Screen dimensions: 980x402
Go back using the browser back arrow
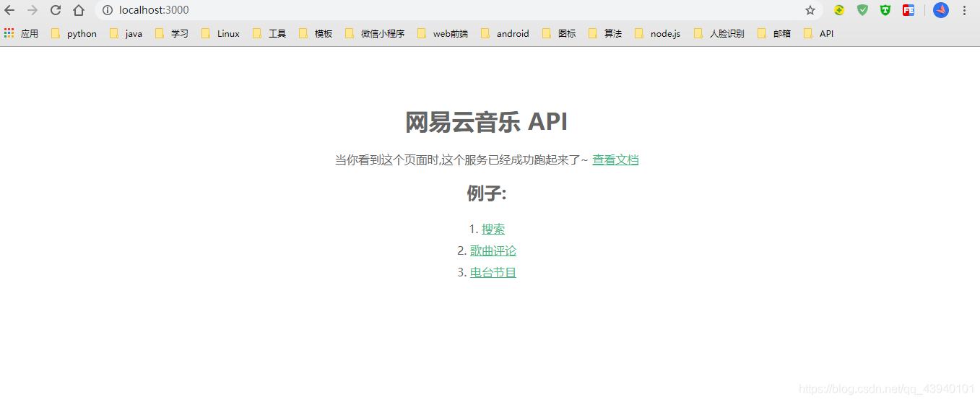tap(9, 10)
